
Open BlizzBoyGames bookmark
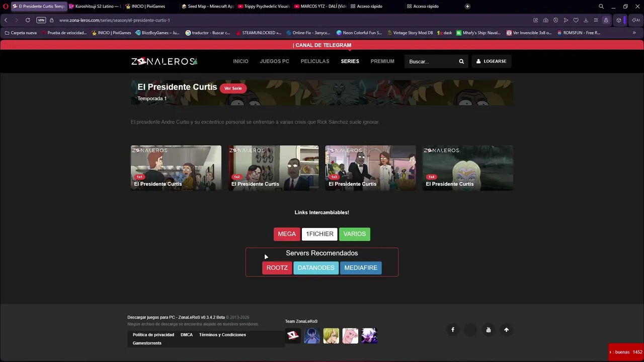(x=157, y=33)
